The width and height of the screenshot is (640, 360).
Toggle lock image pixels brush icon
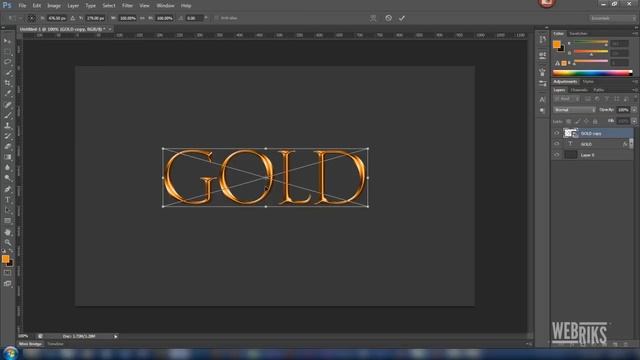tap(578, 121)
